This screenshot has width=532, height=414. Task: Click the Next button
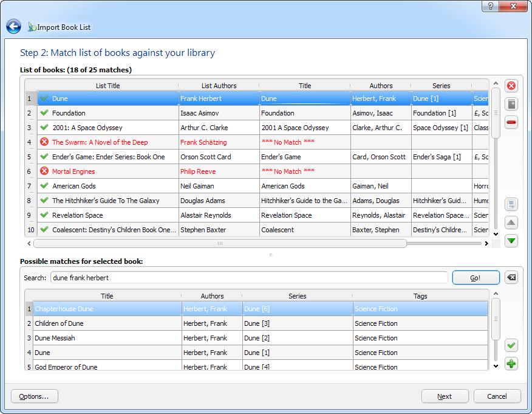(x=445, y=396)
